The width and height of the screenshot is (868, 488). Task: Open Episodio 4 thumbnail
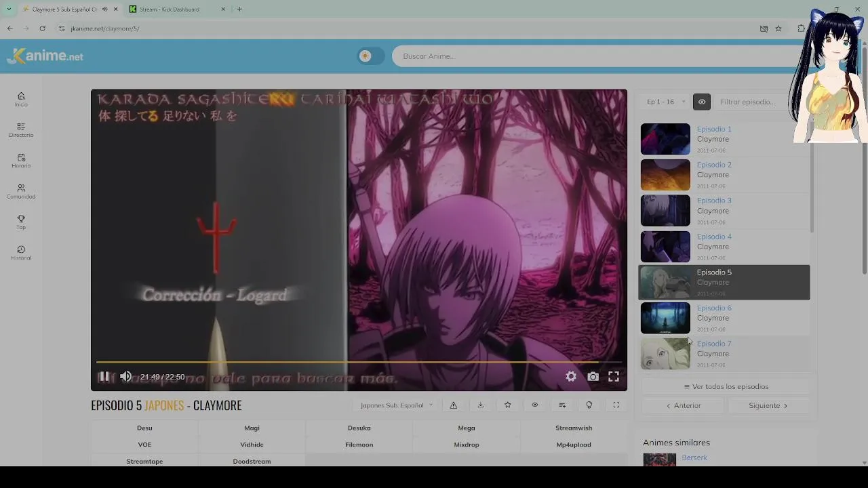point(665,247)
